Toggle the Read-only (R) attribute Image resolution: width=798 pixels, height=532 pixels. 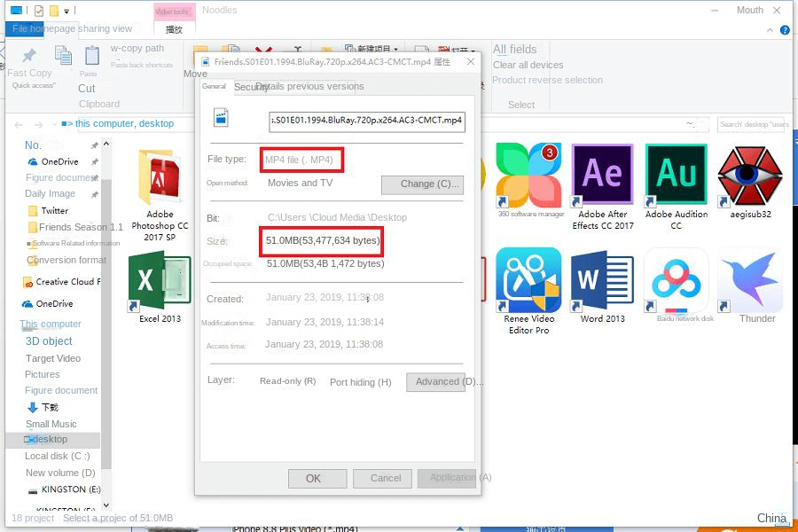click(x=287, y=380)
